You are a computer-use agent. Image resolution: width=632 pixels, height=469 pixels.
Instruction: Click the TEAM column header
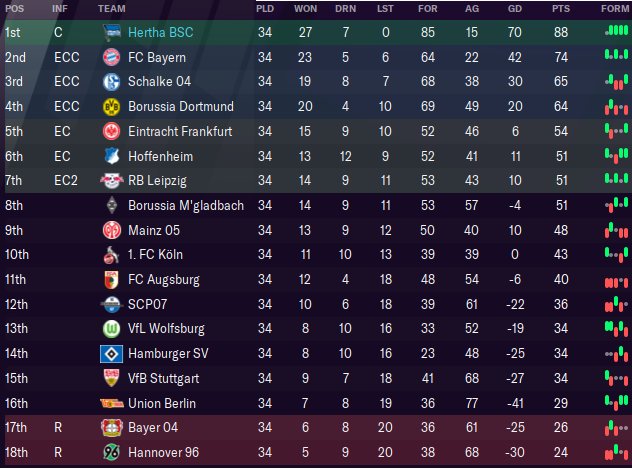(x=112, y=8)
